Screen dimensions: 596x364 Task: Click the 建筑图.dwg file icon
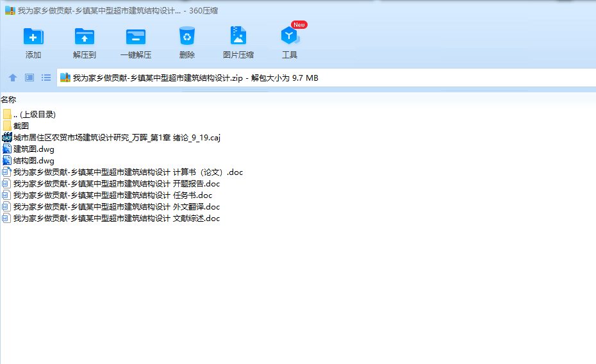click(x=7, y=149)
